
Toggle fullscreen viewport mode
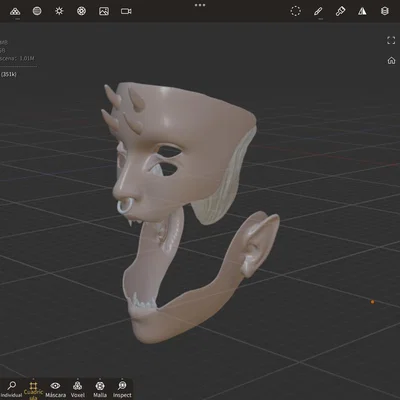(x=391, y=40)
